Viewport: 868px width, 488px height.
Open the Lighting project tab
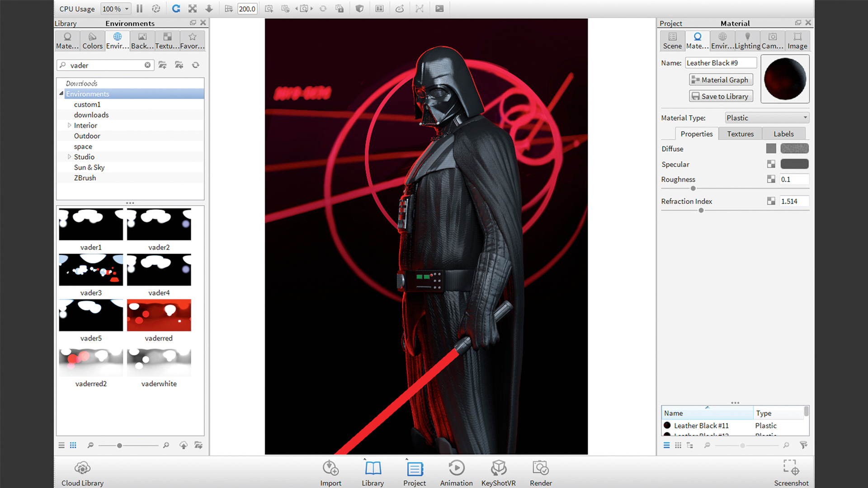tap(747, 41)
